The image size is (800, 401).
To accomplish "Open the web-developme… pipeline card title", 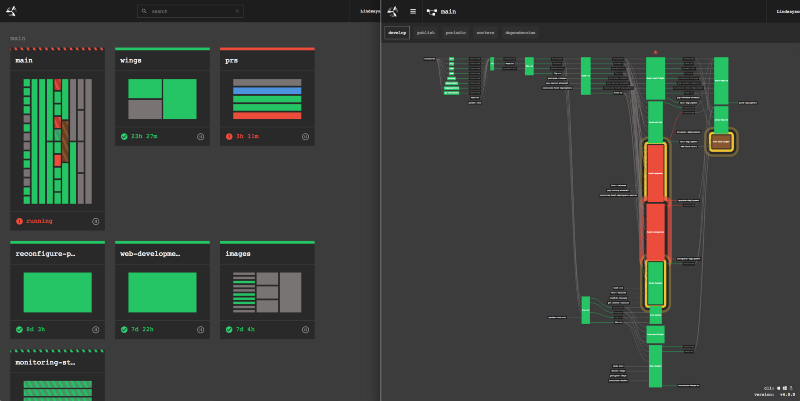I will 150,254.
